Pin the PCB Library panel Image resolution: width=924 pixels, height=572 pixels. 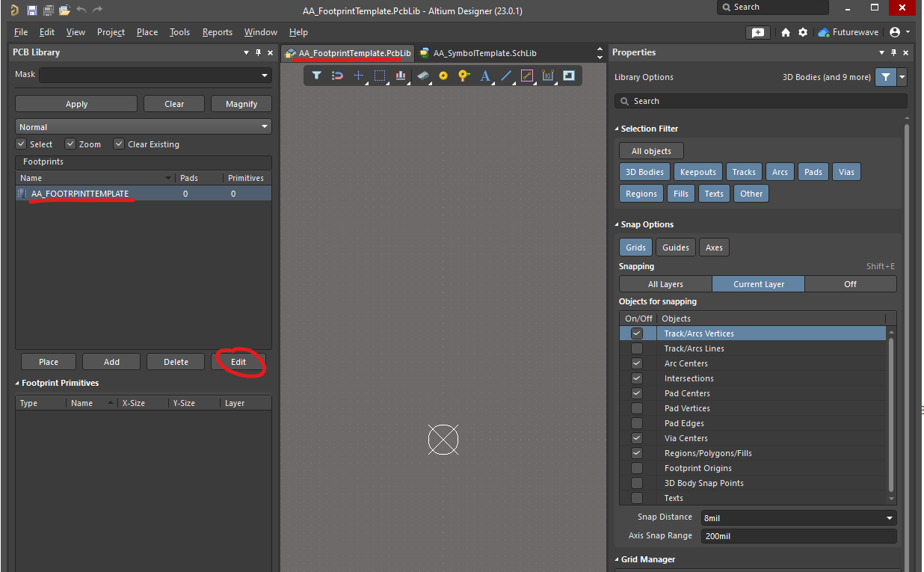(x=259, y=52)
